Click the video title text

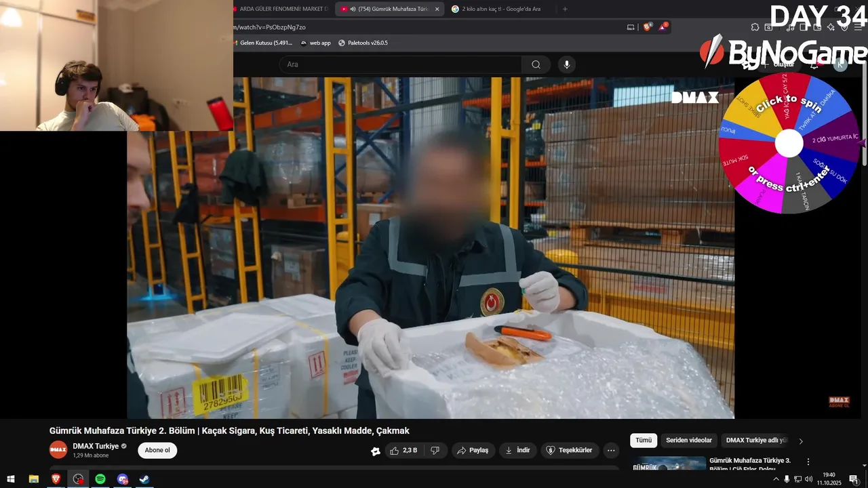click(229, 431)
